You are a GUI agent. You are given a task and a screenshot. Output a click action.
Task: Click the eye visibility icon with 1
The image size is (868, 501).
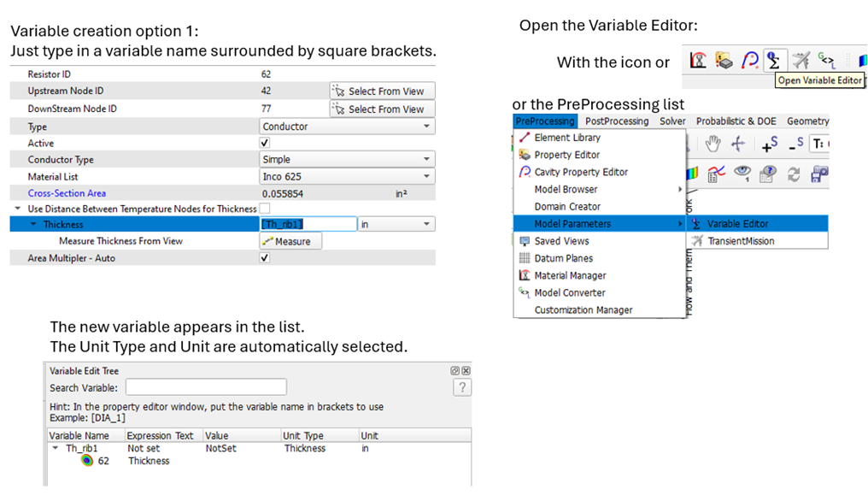coord(742,174)
